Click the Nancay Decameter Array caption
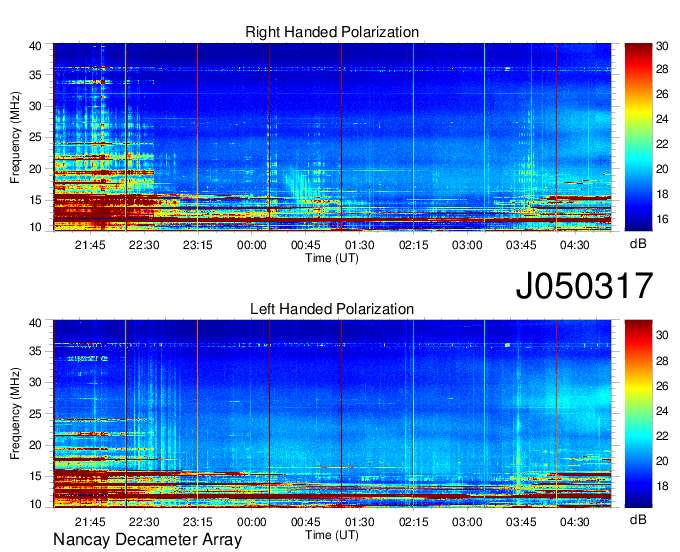The height and width of the screenshot is (552, 680). (147, 540)
